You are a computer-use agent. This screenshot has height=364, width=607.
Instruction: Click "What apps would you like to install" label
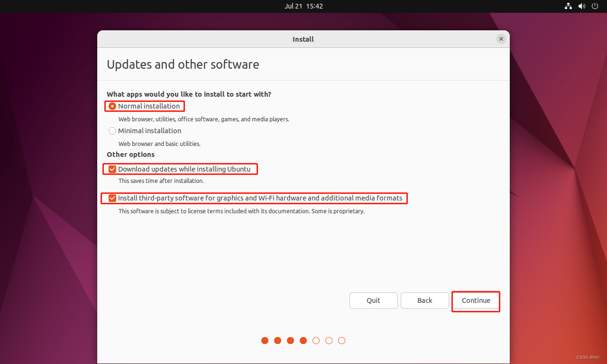[189, 94]
